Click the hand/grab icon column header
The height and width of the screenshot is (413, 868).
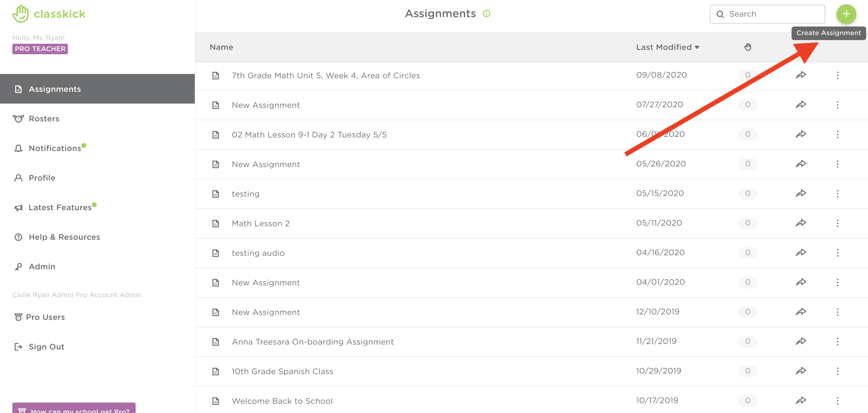[748, 47]
